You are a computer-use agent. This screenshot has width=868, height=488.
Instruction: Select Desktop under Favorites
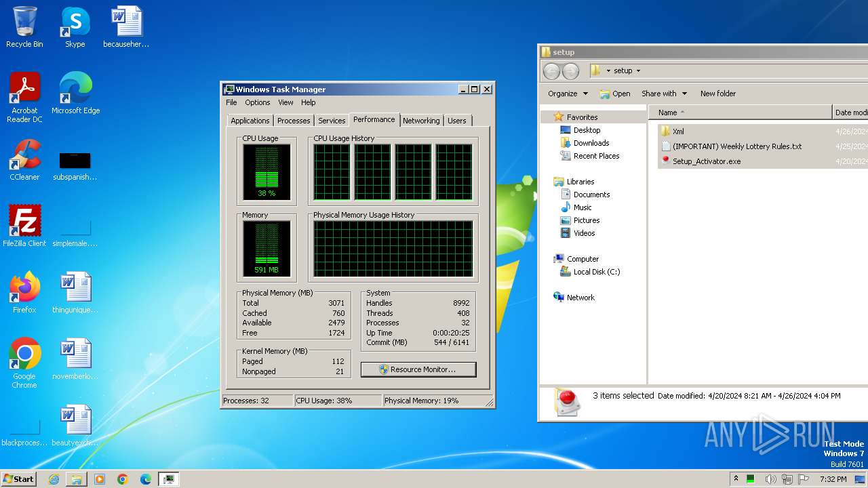point(580,130)
